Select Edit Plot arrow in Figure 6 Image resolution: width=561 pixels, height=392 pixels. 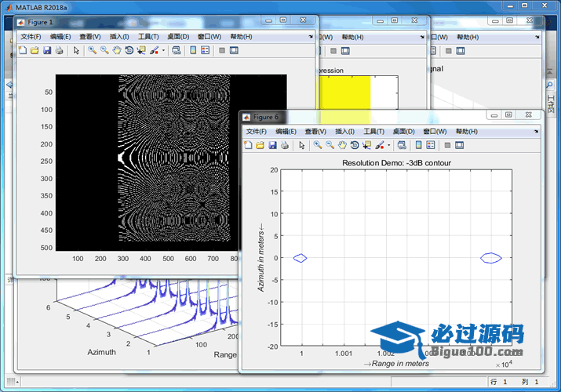pos(302,145)
